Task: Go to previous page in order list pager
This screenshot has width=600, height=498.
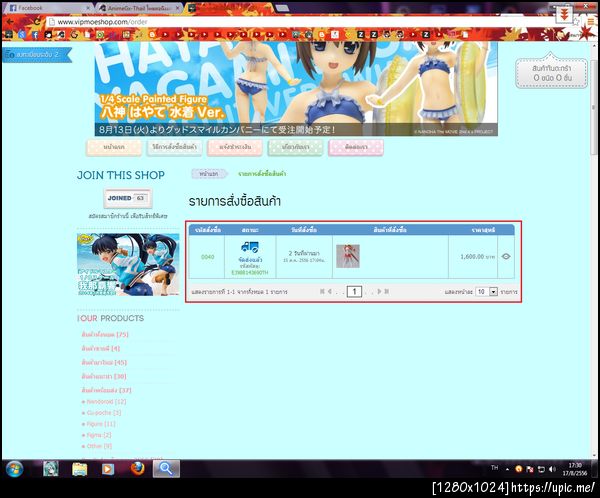Action: tap(330, 292)
